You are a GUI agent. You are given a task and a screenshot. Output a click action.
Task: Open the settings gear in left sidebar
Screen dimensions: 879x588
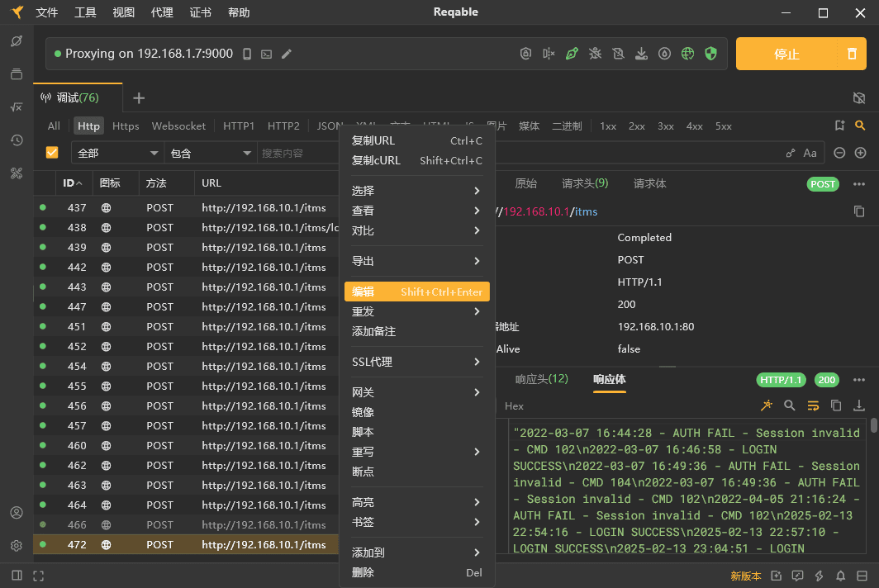16,546
